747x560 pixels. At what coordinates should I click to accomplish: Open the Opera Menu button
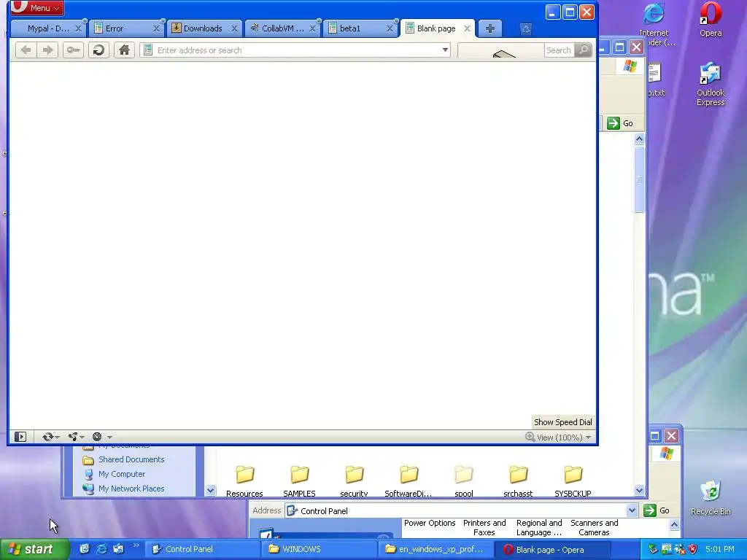coord(36,7)
